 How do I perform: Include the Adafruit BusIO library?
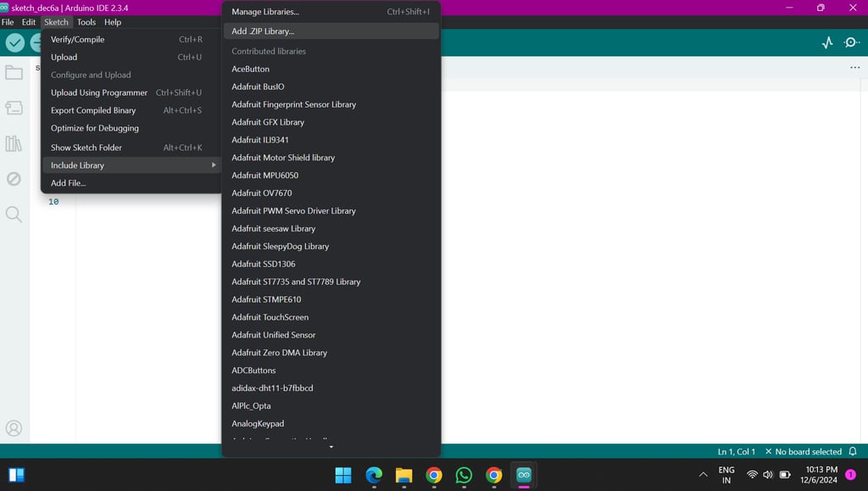[x=331, y=86]
